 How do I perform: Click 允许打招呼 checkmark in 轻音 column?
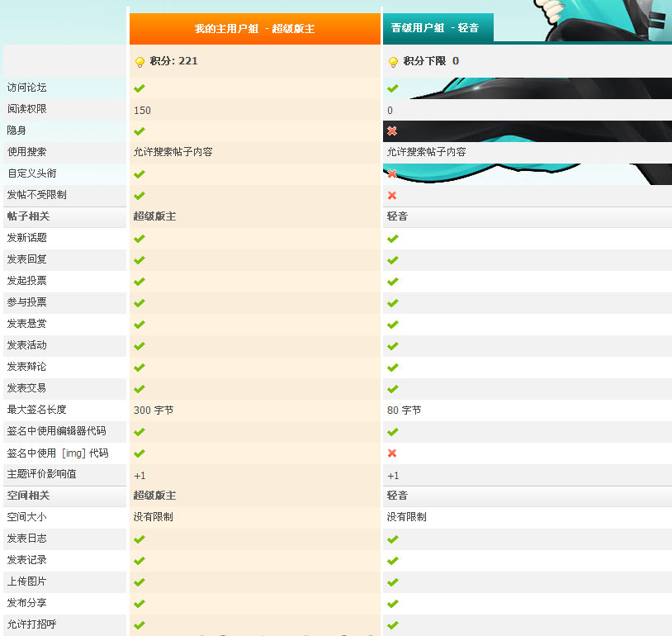tap(393, 625)
